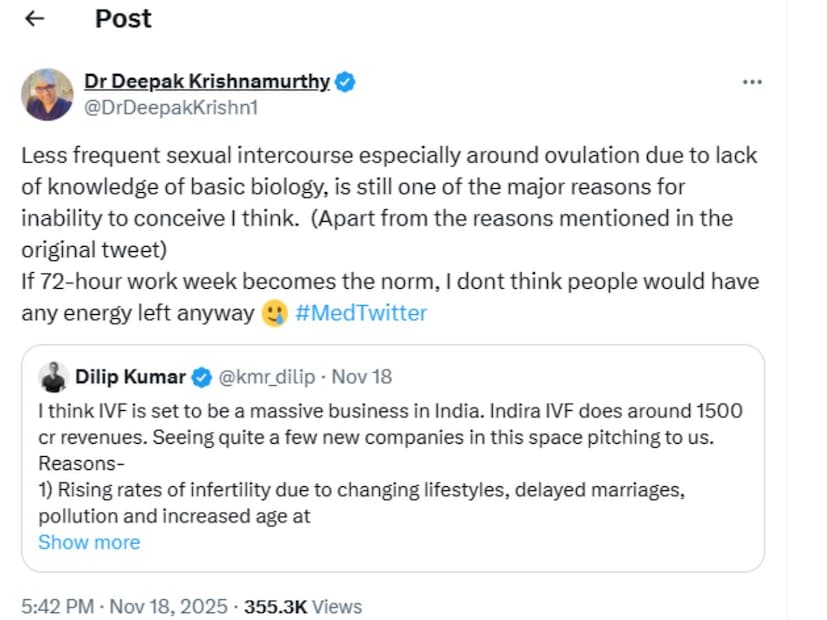Open the three-dot more options menu
This screenshot has width=827, height=620.
coord(752,82)
